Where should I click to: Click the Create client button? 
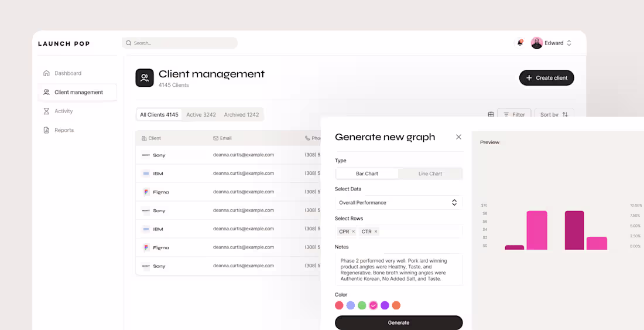546,78
